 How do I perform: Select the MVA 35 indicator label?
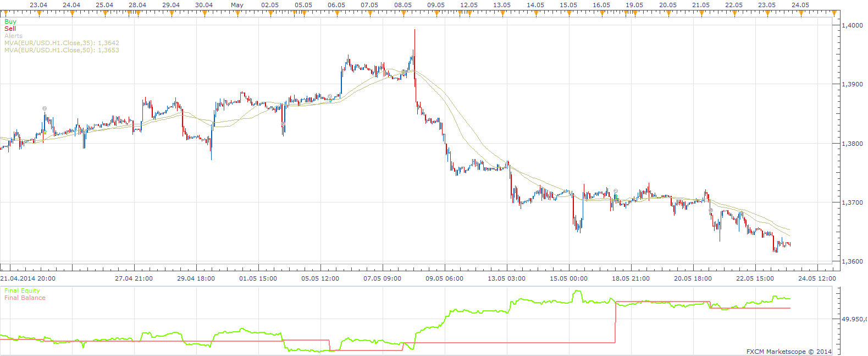pos(62,43)
